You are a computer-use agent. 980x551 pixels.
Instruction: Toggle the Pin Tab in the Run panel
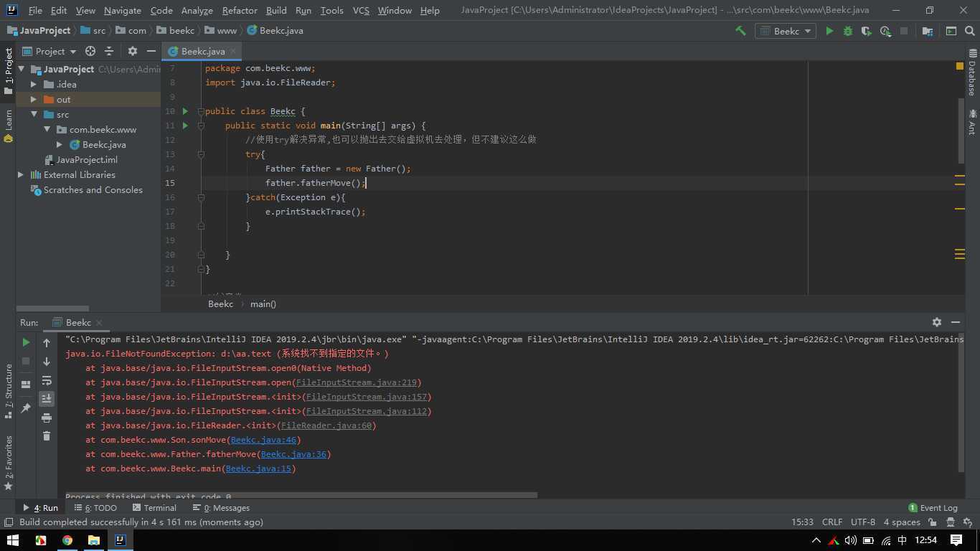26,408
